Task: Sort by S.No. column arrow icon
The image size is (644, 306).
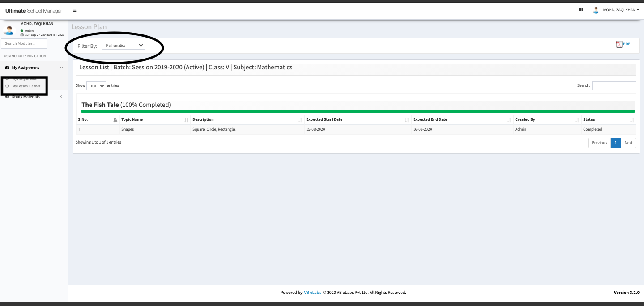Action: 115,120
